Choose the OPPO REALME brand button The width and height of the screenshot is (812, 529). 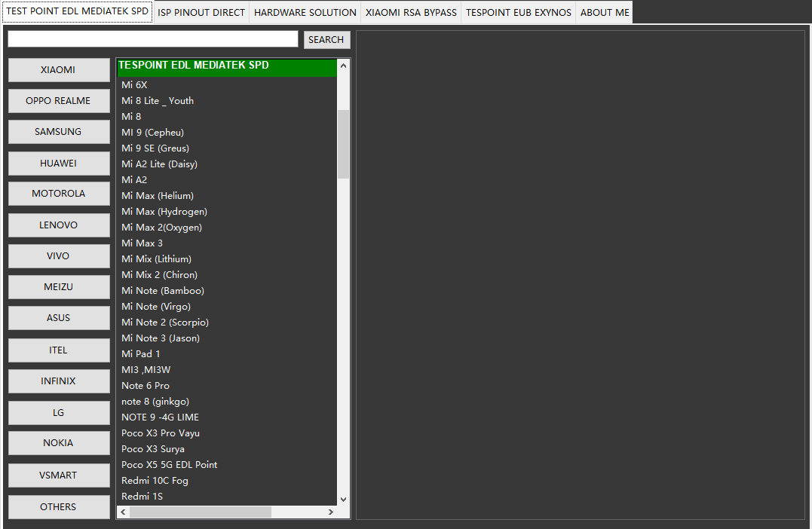58,101
